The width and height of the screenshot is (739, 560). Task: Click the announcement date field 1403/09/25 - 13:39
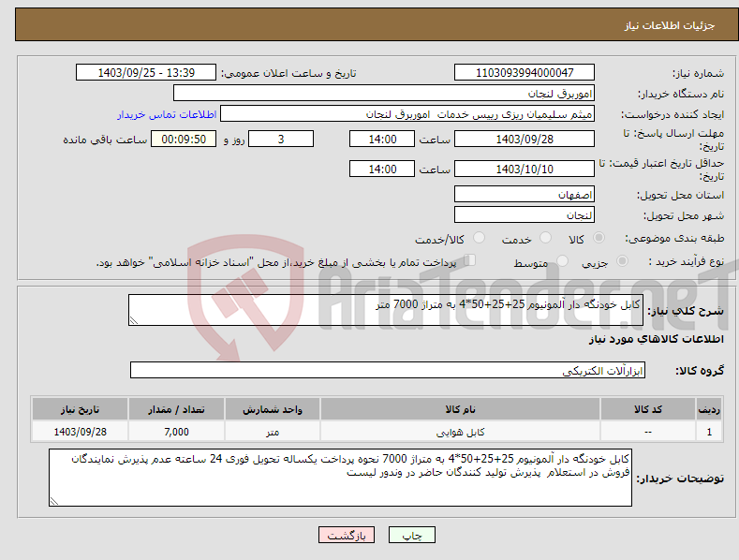click(x=146, y=73)
